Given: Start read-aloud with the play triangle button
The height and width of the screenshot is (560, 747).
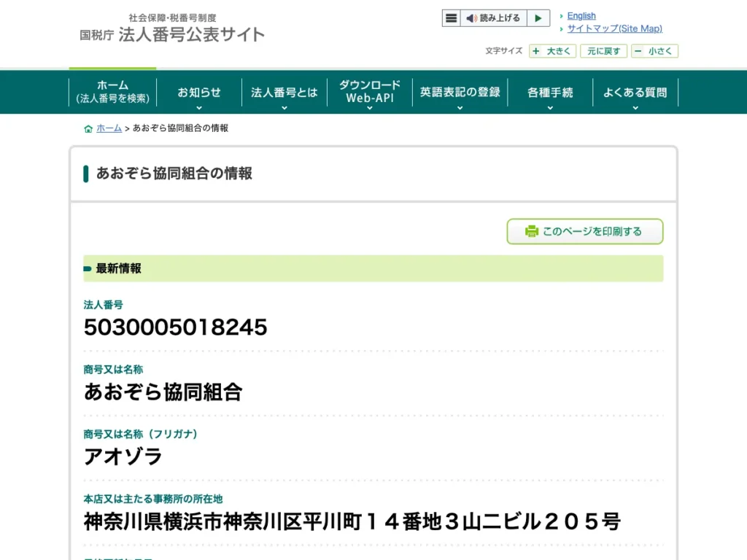Looking at the screenshot, I should 538,18.
